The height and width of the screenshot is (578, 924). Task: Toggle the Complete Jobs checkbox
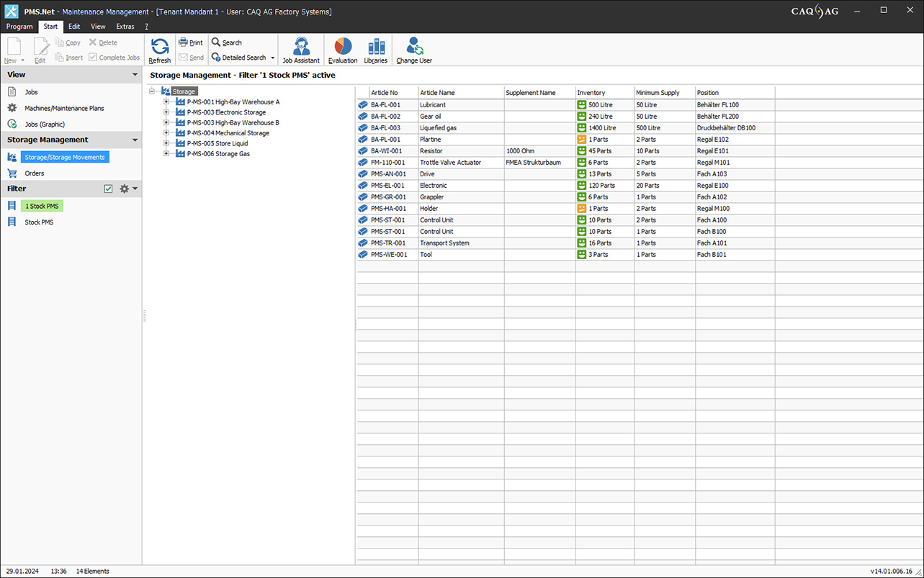pyautogui.click(x=93, y=58)
